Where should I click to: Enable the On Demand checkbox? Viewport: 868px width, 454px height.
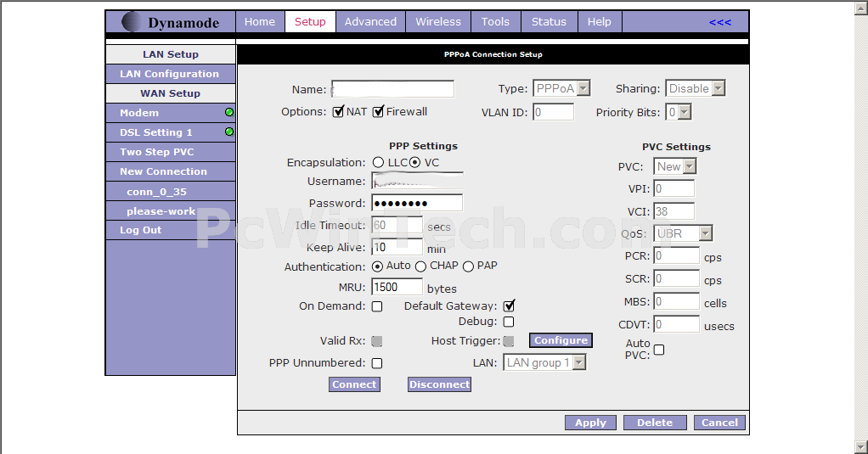click(x=377, y=306)
